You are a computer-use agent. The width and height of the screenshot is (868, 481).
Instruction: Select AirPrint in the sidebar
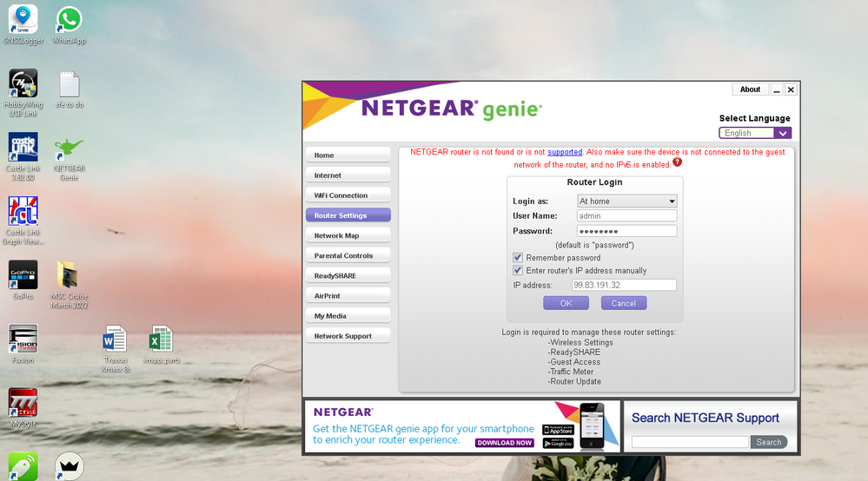pos(348,296)
